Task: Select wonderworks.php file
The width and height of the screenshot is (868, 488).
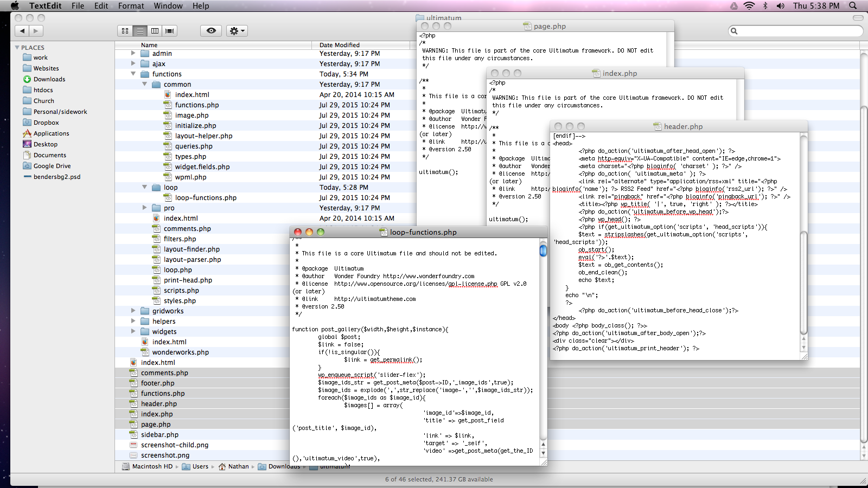Action: pos(181,352)
